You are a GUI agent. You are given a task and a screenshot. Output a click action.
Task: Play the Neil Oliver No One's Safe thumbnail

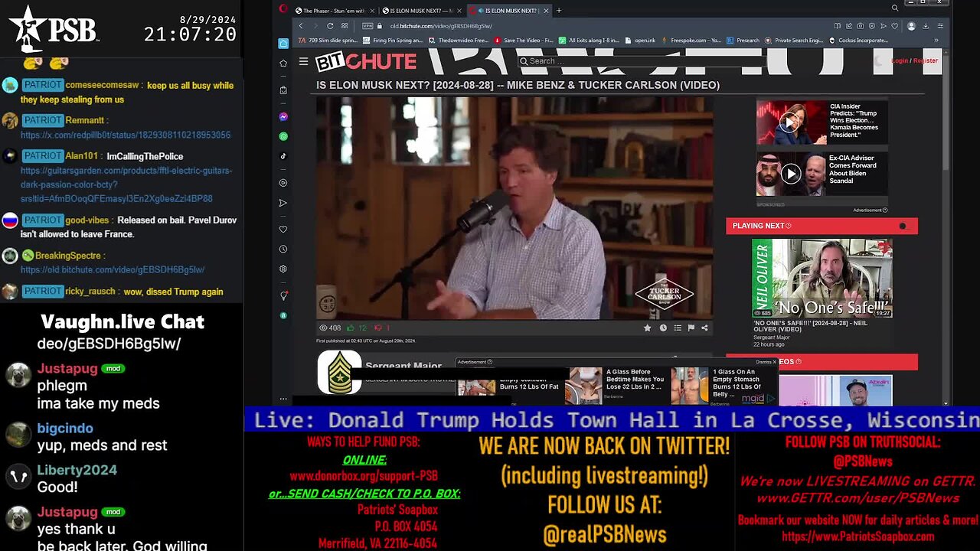[x=822, y=278]
